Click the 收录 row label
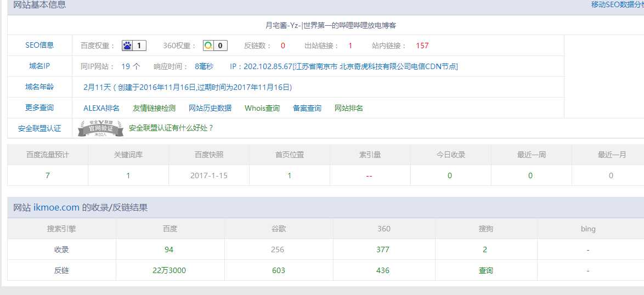 pyautogui.click(x=61, y=249)
